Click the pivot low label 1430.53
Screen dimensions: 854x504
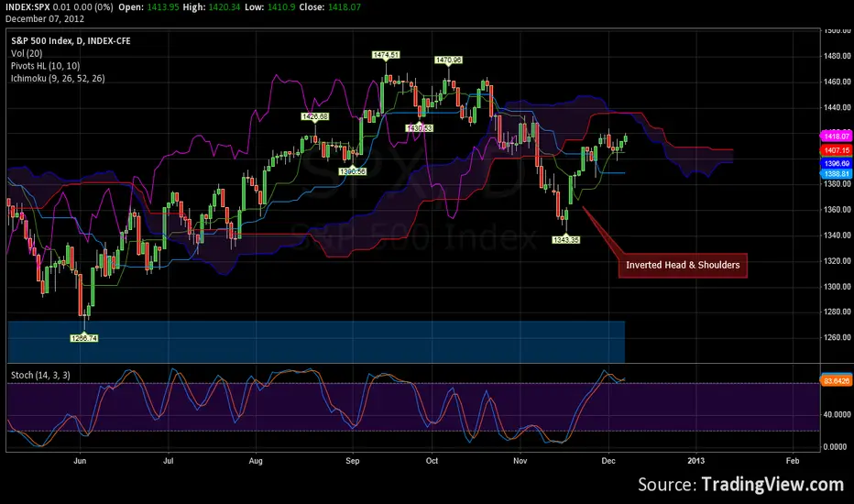(419, 128)
